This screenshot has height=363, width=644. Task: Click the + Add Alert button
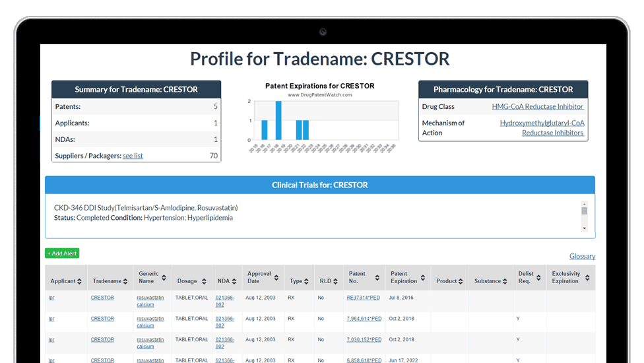tap(62, 253)
